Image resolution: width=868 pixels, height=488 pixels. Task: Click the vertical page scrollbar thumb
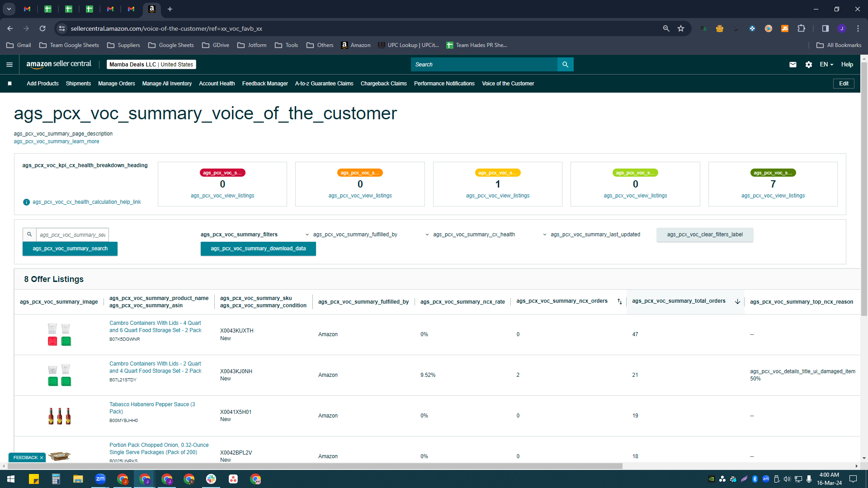coord(864,189)
